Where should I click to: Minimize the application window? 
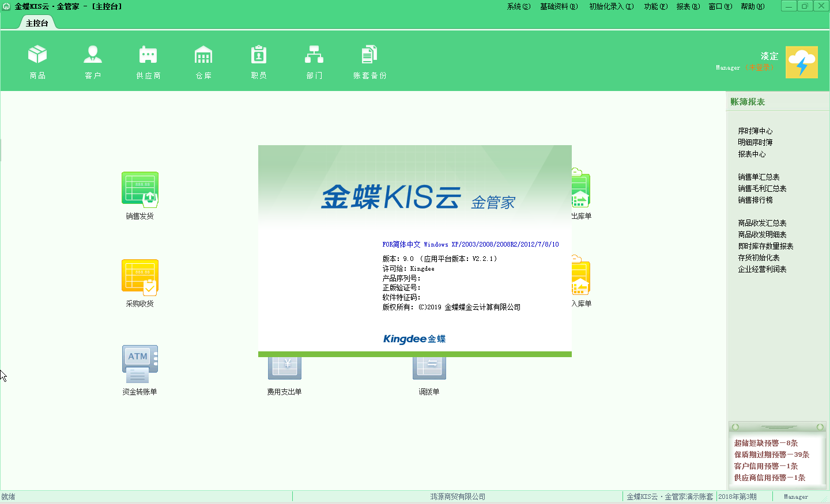coord(788,6)
